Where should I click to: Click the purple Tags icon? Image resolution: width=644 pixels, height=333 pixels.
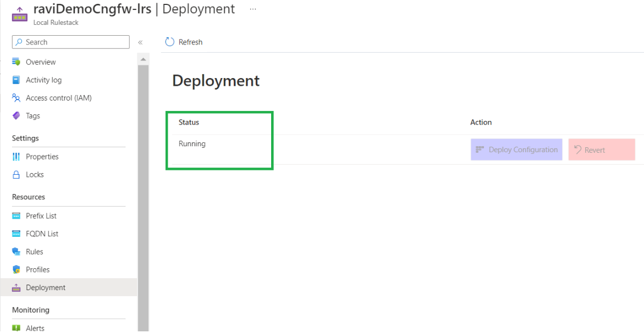16,116
